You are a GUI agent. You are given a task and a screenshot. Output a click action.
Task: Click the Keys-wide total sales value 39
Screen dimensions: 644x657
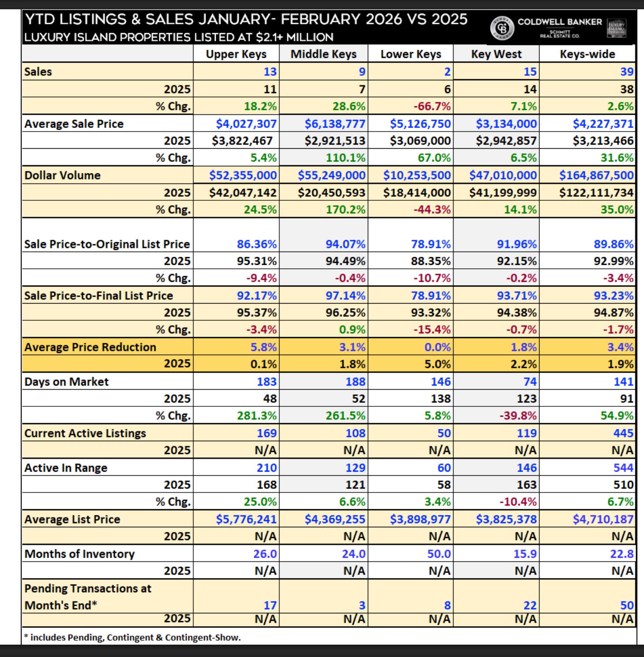626,71
